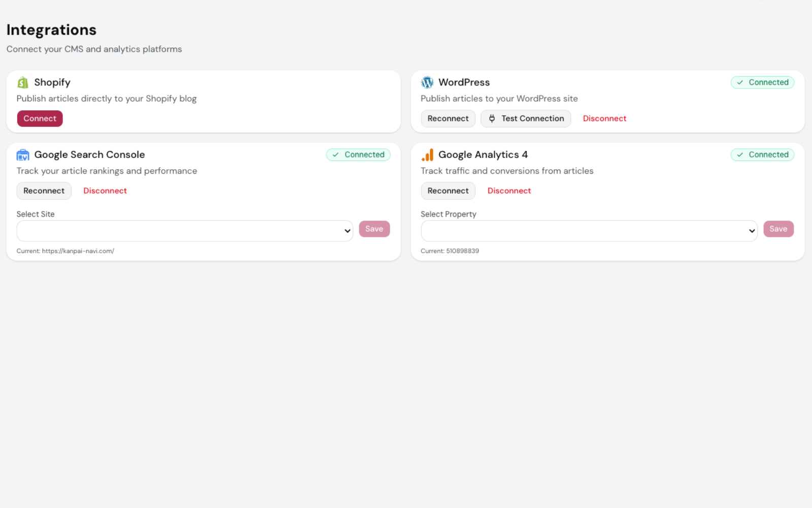This screenshot has width=812, height=508.
Task: Test the WordPress connection
Action: tap(526, 118)
